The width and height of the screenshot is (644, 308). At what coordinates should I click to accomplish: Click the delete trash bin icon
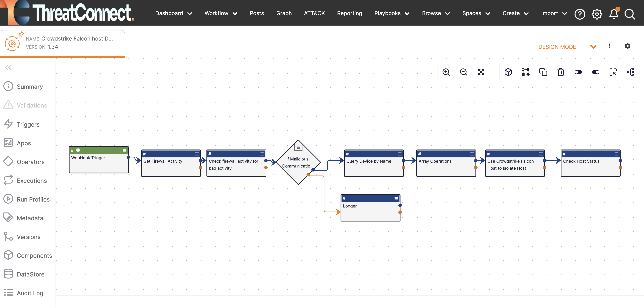coord(561,72)
